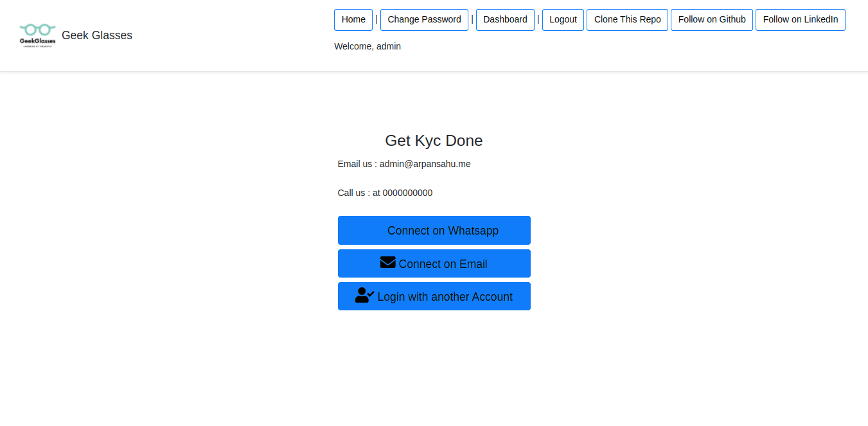The image size is (868, 426).
Task: Click separator between Home and Change Password
Action: [x=376, y=19]
